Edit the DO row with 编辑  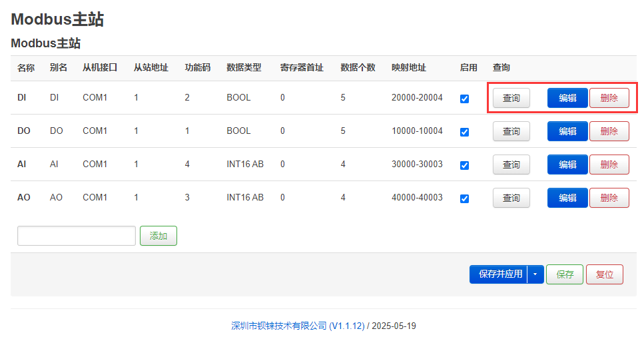click(x=567, y=131)
